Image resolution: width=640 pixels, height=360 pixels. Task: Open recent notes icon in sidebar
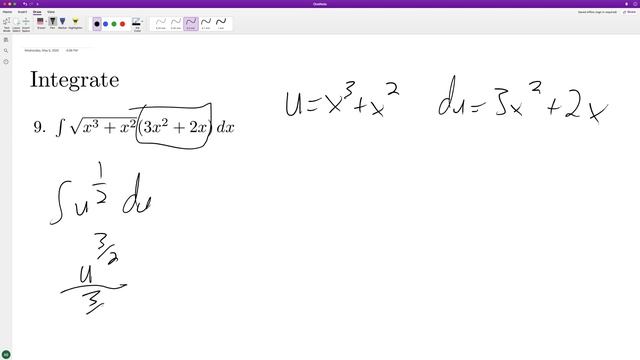[6, 62]
